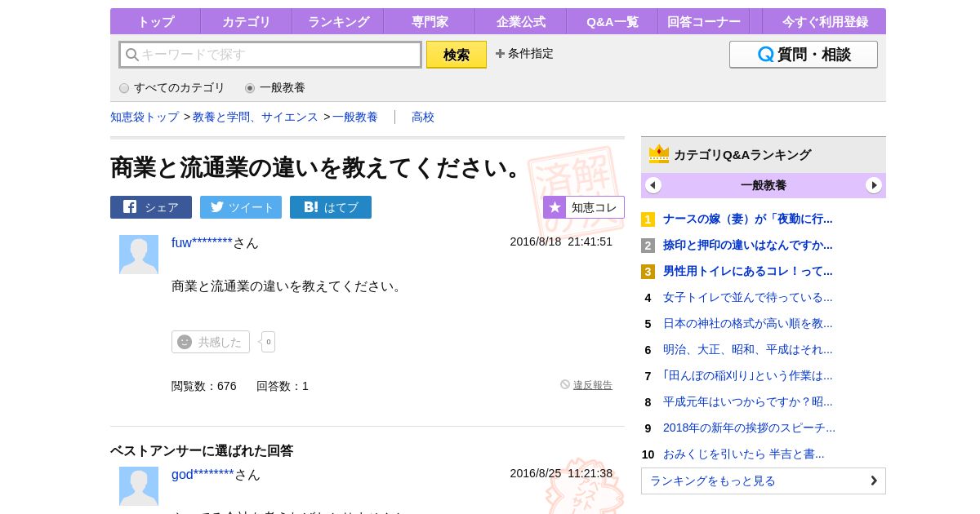Click the Twitter ツイート button
The image size is (980, 514).
tap(241, 207)
